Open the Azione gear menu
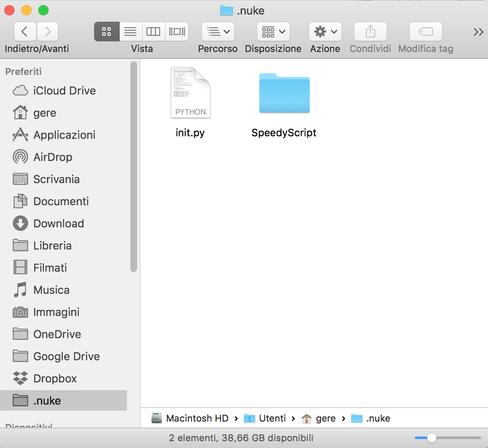 325,32
